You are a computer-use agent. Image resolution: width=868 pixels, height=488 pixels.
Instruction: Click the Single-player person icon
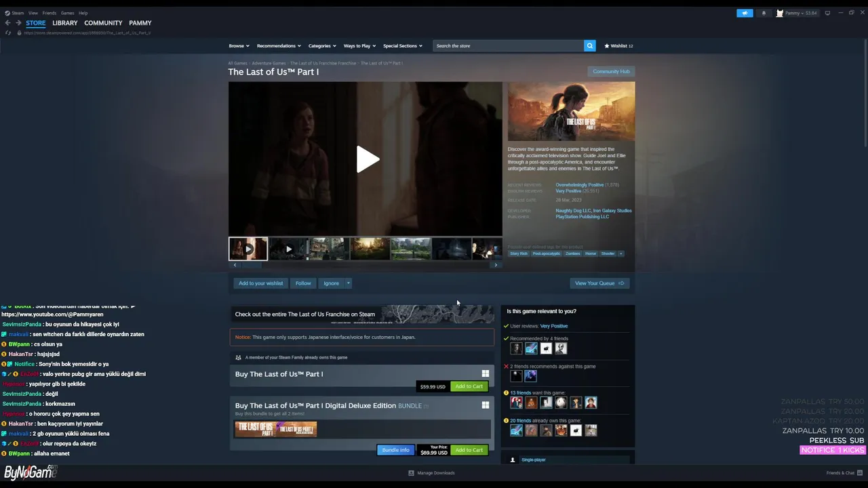point(513,460)
